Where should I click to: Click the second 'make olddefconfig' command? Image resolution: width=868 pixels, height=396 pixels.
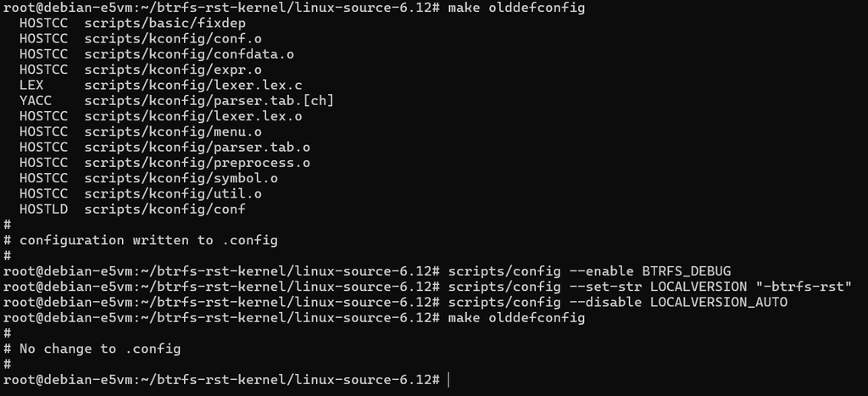pos(516,318)
